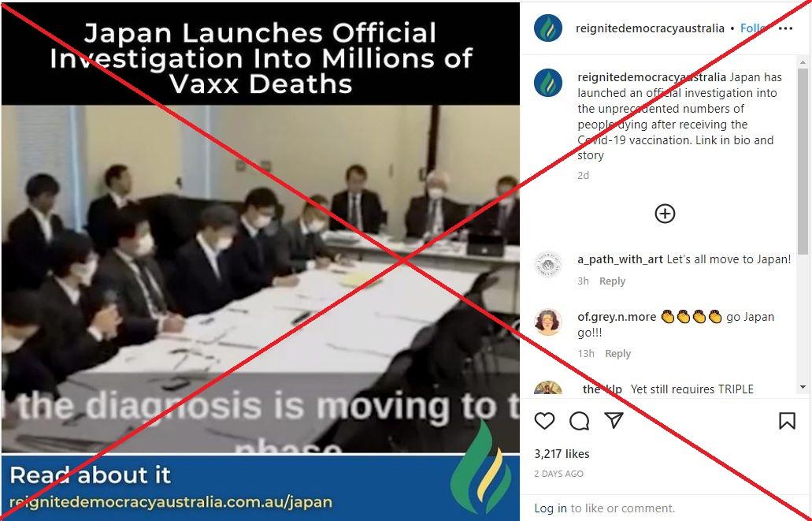This screenshot has height=521, width=812.
Task: Save post with bookmark icon
Action: [787, 420]
